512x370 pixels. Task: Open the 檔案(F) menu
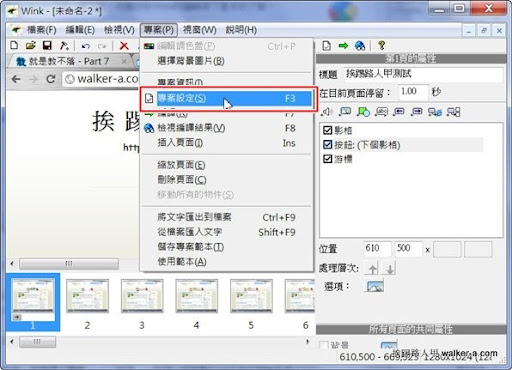[x=42, y=30]
